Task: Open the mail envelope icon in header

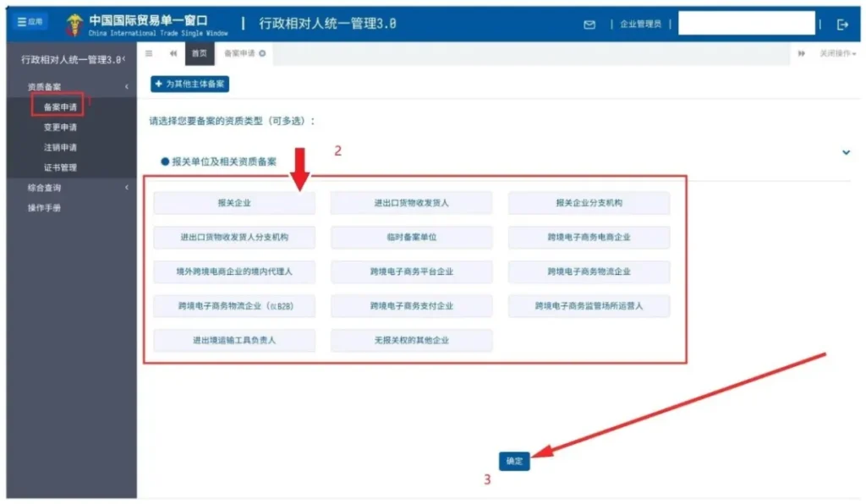Action: pos(589,25)
